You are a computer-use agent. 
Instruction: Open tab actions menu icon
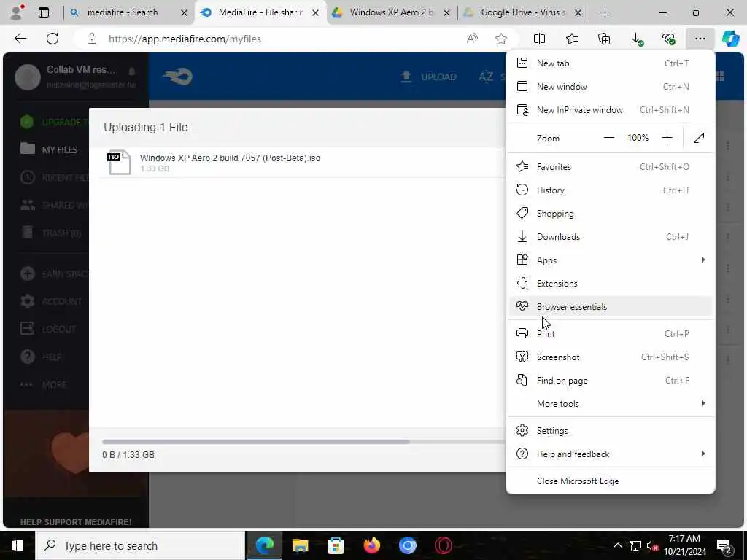[x=44, y=12]
